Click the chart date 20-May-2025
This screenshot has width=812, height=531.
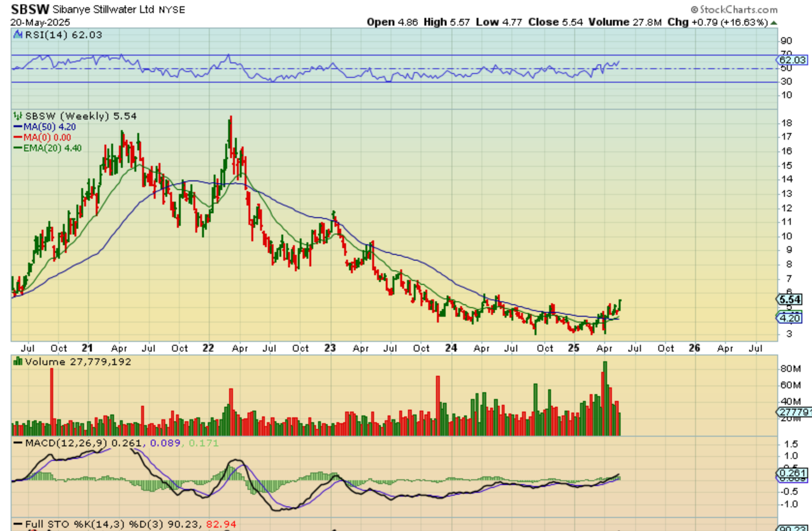(x=40, y=22)
